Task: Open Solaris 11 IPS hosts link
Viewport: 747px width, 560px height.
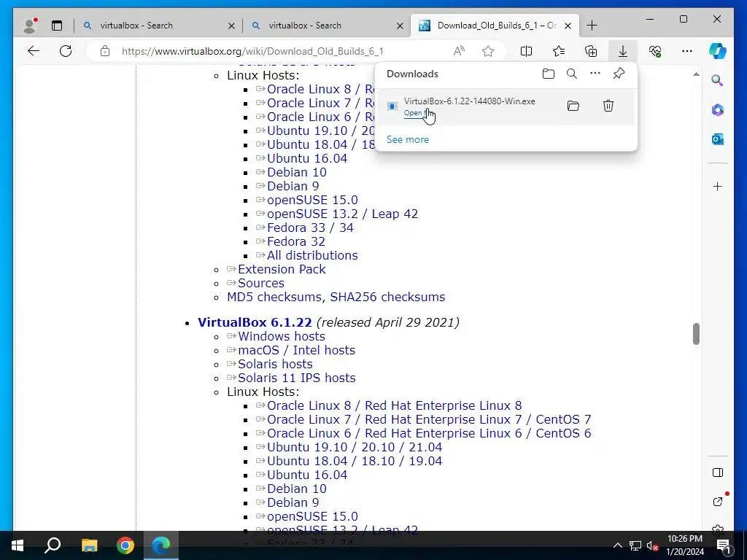Action: (297, 378)
